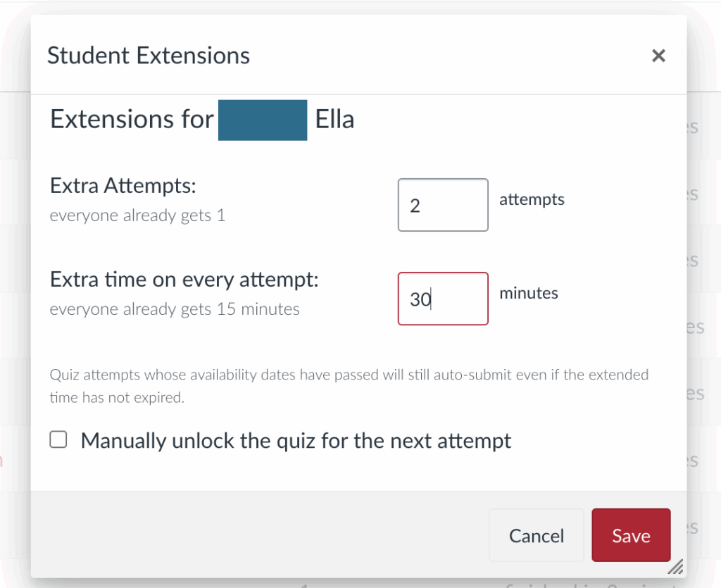Click the everyone already gets 1 note

pos(137,215)
